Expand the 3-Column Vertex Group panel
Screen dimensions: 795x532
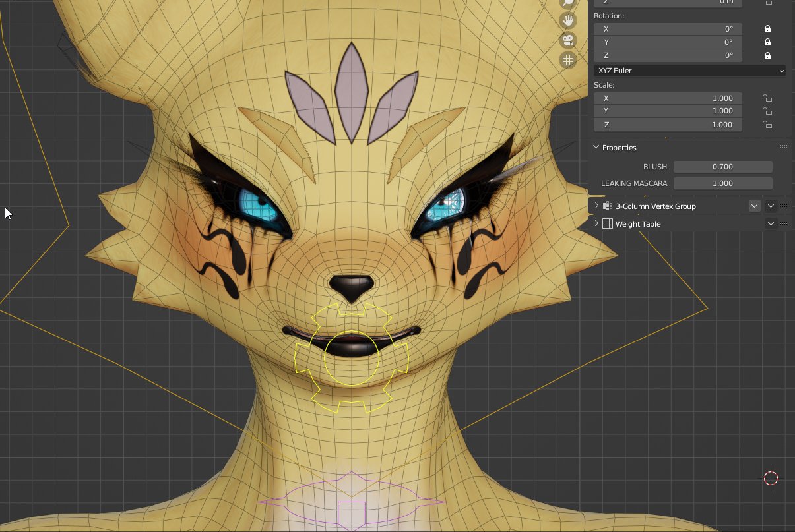click(x=596, y=206)
